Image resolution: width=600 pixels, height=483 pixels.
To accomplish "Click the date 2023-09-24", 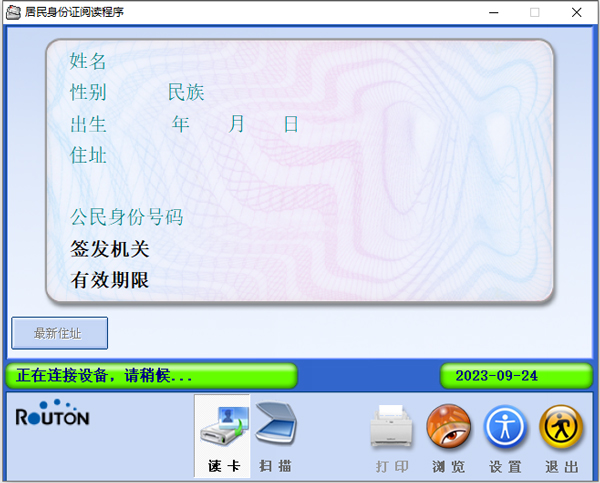I will click(496, 375).
